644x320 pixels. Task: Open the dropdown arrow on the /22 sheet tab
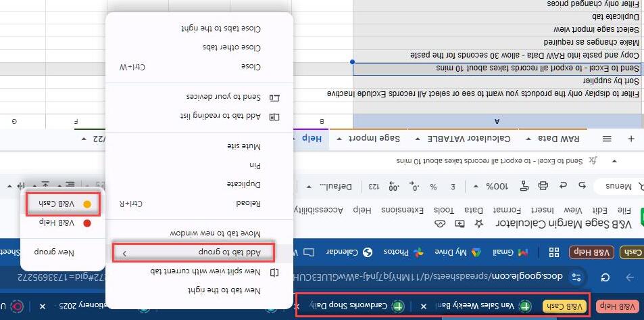coord(84,139)
